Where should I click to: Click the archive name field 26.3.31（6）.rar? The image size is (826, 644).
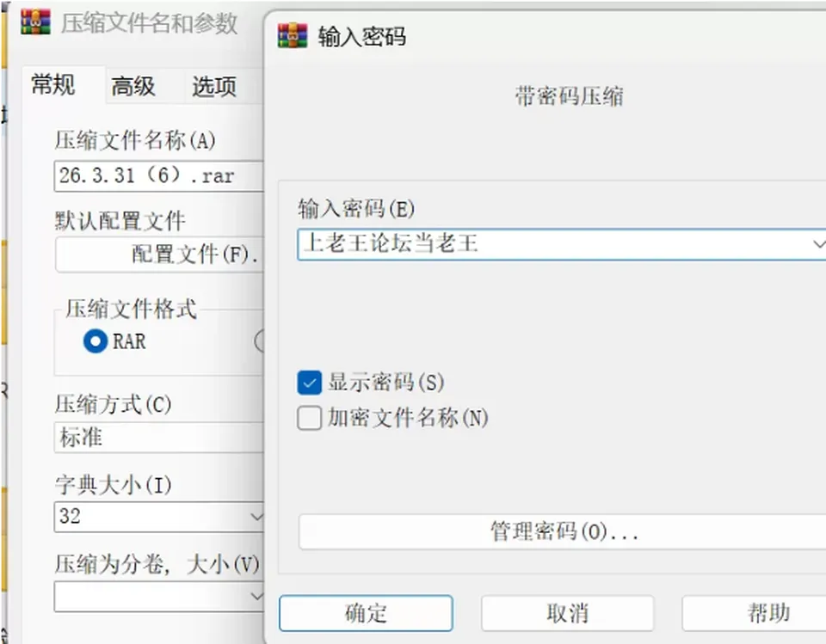coord(158,176)
